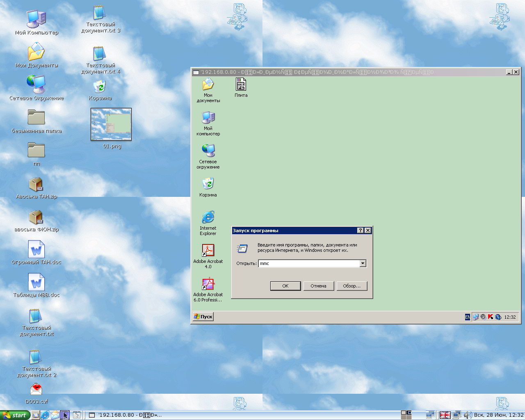Click the help question mark in Run dialog

point(360,231)
